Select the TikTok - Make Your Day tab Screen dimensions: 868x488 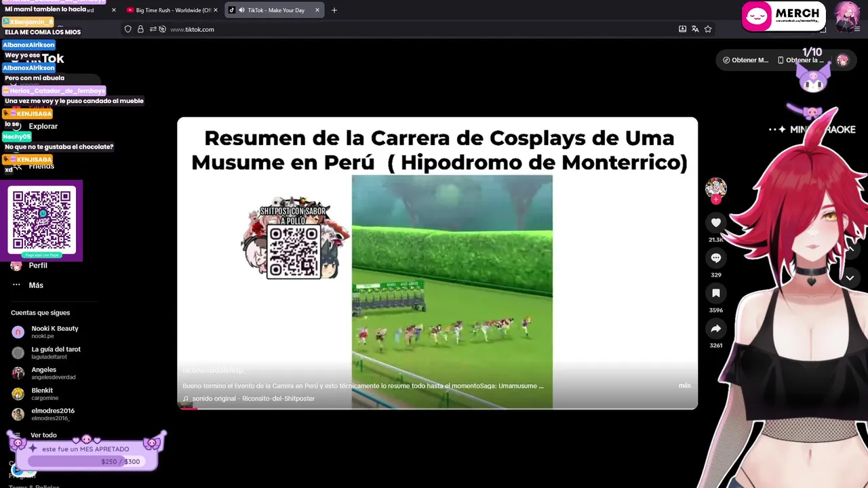pos(274,10)
